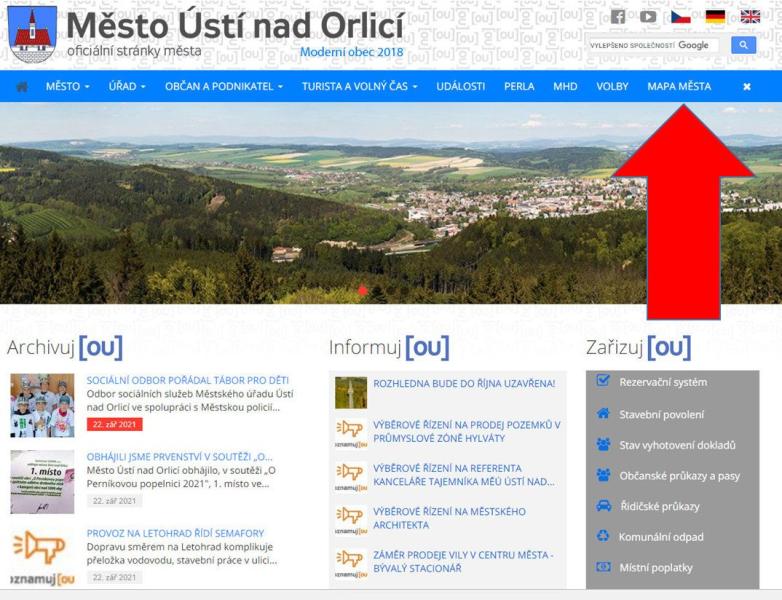Switch to German using the flag icon
Viewport: 782px width, 600px height.
[715, 17]
